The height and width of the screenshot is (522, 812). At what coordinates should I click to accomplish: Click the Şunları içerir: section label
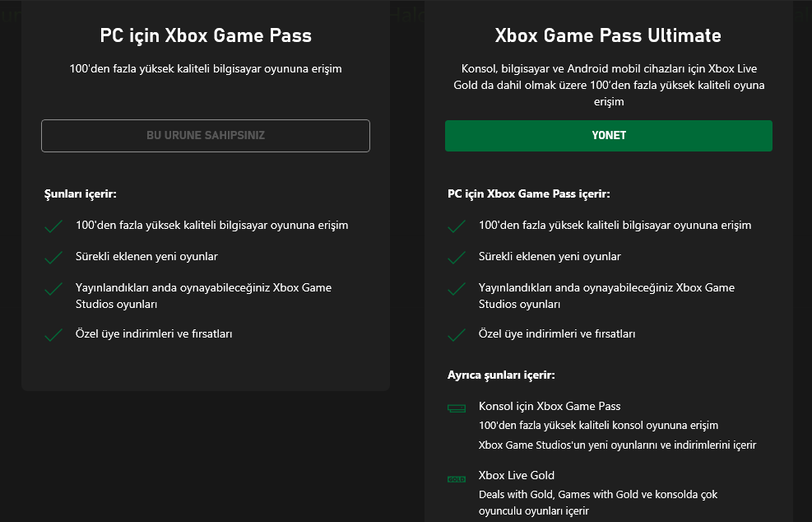pyautogui.click(x=81, y=193)
